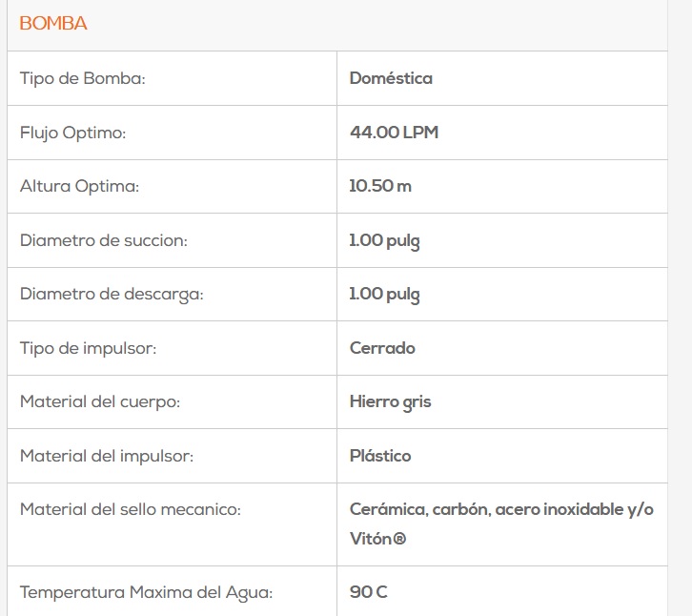Image resolution: width=692 pixels, height=616 pixels.
Task: Click the 'Altura Optima:' label
Action: (79, 186)
